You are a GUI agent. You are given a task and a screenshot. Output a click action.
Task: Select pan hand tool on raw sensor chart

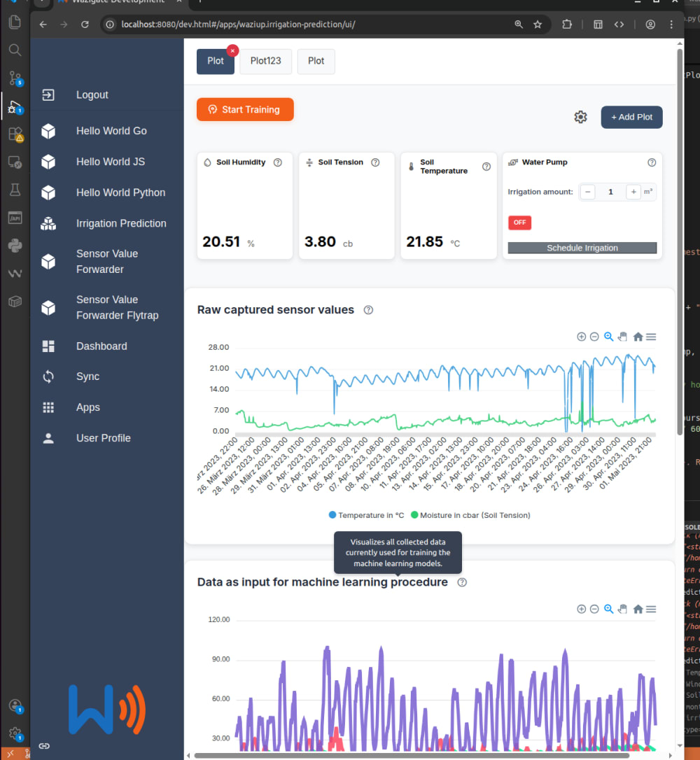pos(623,337)
